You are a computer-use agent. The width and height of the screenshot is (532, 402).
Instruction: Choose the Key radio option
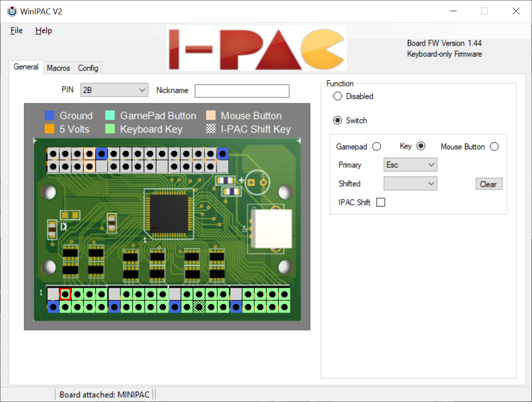421,146
